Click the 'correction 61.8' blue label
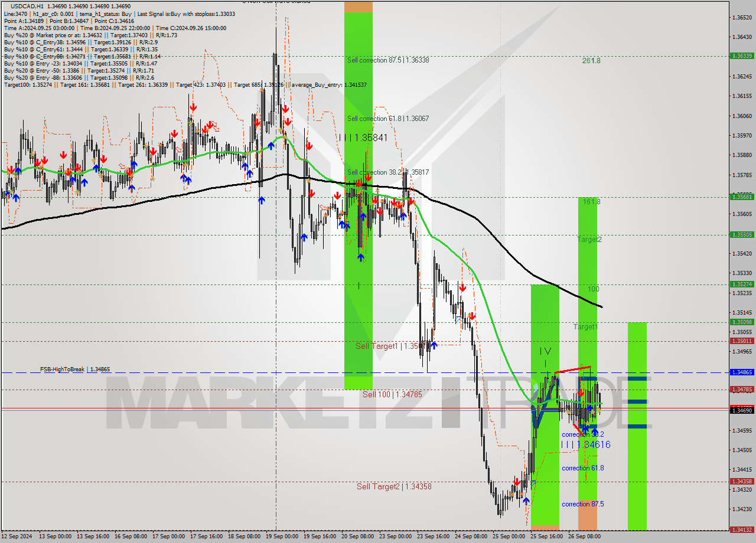The height and width of the screenshot is (543, 756). (x=583, y=468)
